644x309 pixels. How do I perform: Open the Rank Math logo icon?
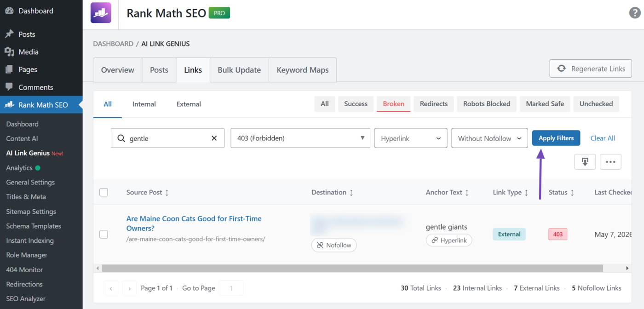[x=101, y=13]
